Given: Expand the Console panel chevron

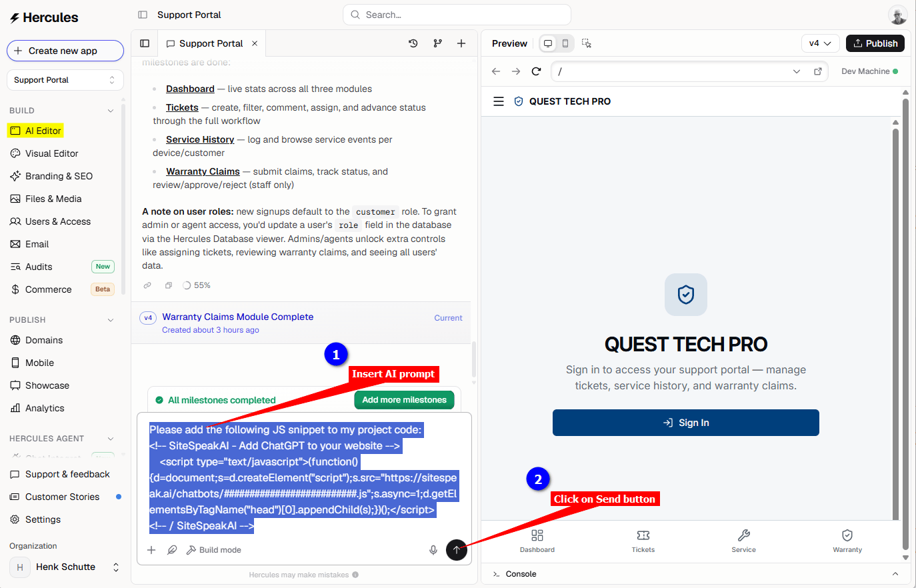Looking at the screenshot, I should [x=895, y=574].
